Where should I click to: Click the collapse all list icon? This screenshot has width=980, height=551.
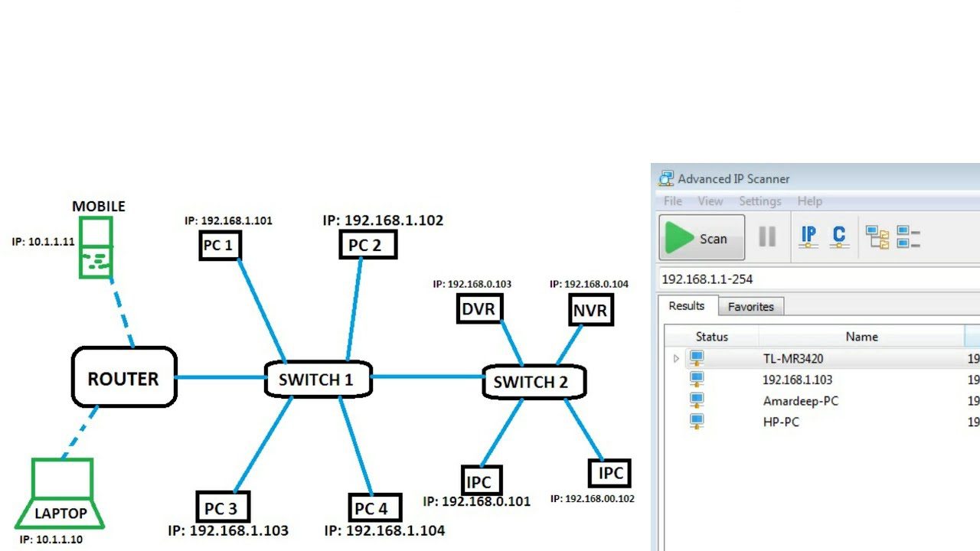908,237
